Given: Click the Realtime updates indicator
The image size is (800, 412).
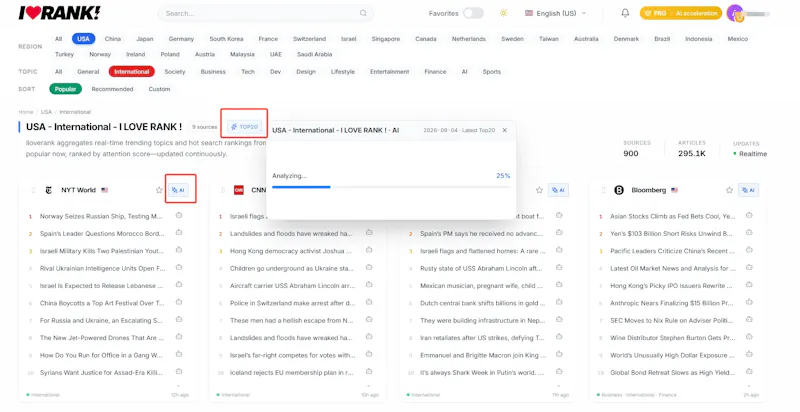Looking at the screenshot, I should [750, 153].
